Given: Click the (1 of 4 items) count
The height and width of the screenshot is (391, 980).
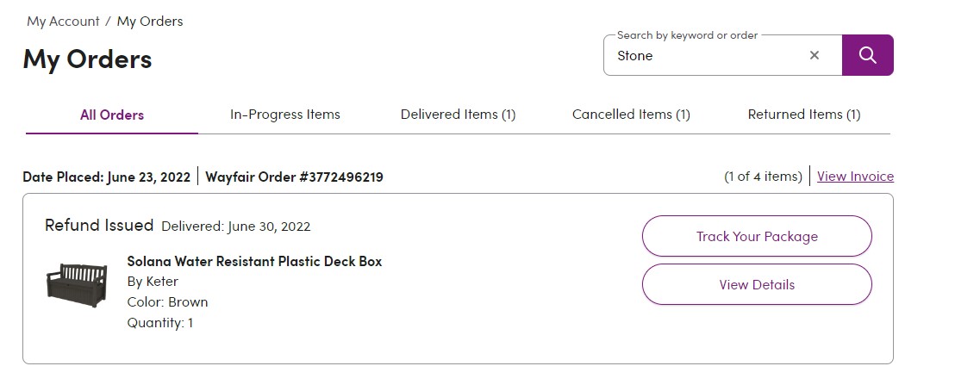Looking at the screenshot, I should [x=763, y=177].
